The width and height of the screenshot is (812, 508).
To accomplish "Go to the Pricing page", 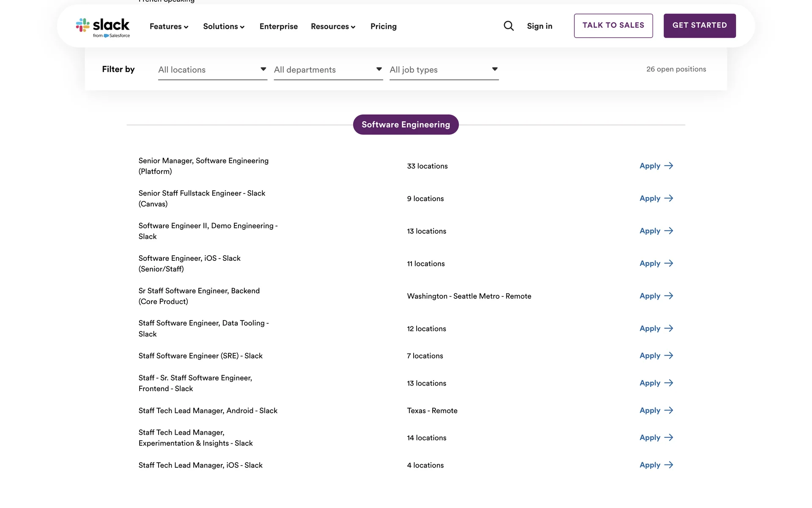I will (383, 27).
